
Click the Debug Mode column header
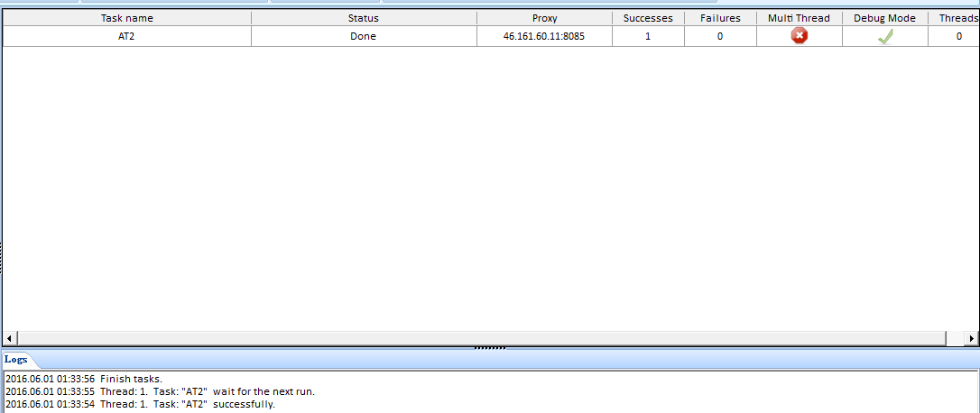[884, 18]
